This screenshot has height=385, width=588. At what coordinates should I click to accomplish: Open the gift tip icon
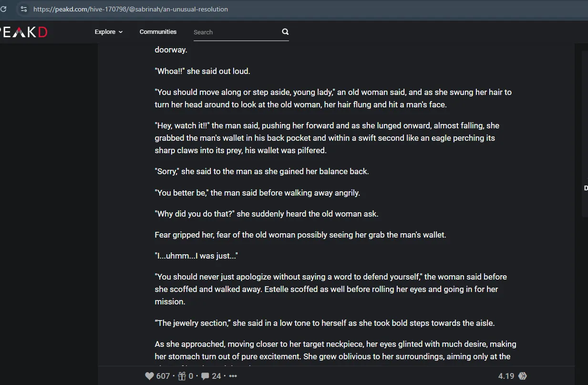pyautogui.click(x=182, y=376)
